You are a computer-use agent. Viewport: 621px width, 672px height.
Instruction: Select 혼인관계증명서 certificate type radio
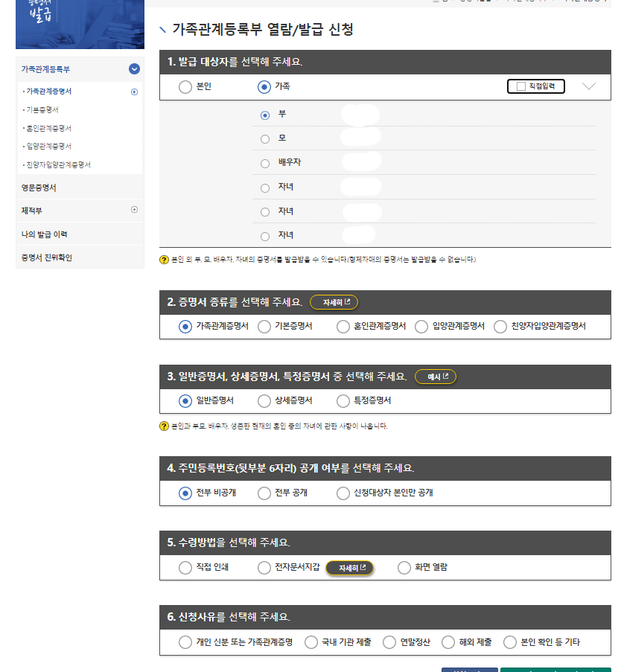tap(343, 327)
